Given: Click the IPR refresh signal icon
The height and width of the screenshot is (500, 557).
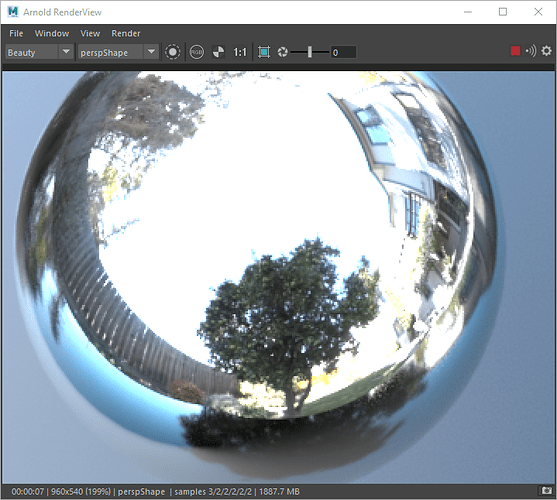Looking at the screenshot, I should coord(531,51).
